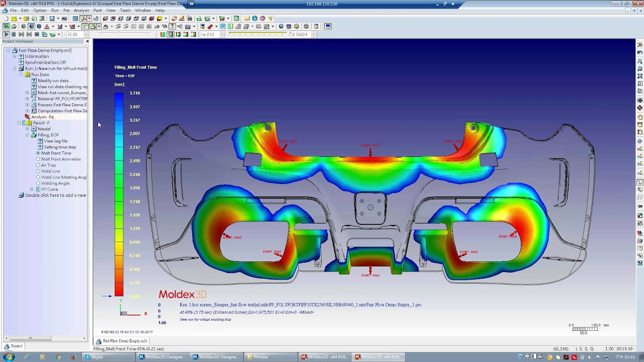
Task: Pause the result animation
Action: [x=14, y=34]
